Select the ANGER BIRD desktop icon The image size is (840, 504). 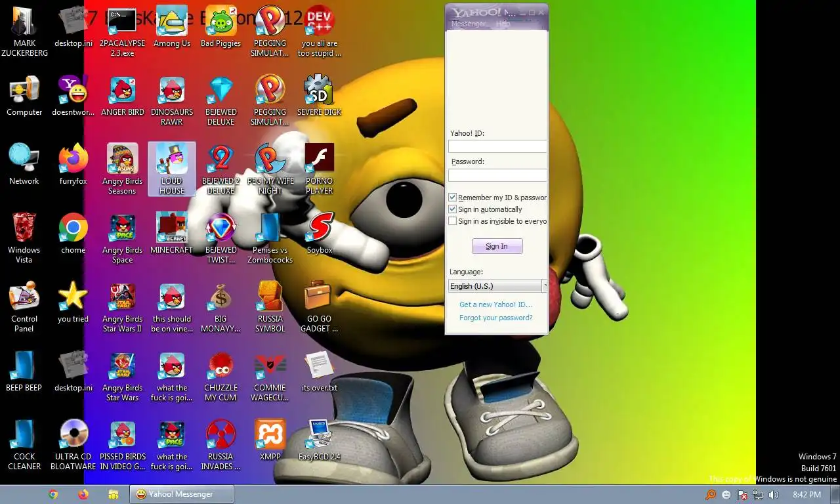(122, 96)
